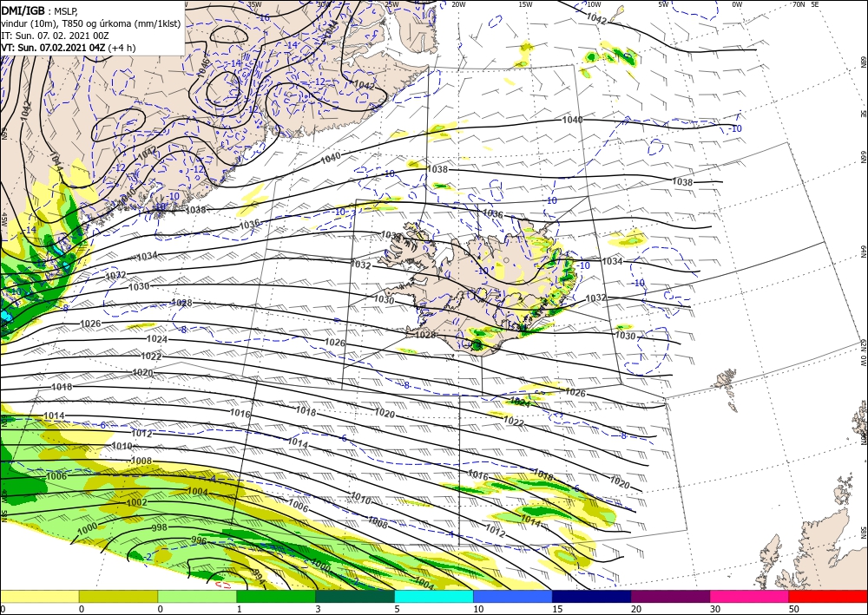Click the legend value 50
Screen dimensions: 868x615
[793, 609]
